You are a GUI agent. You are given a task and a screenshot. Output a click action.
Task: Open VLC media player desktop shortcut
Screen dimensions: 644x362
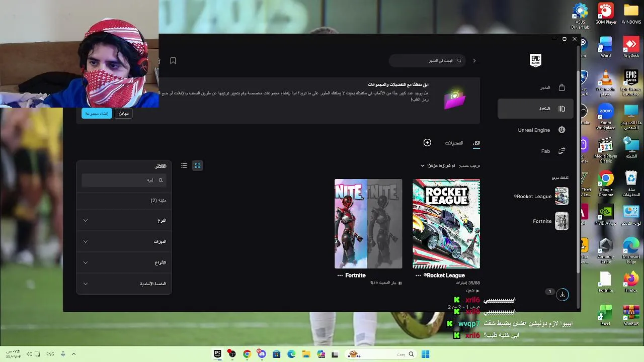606,83
